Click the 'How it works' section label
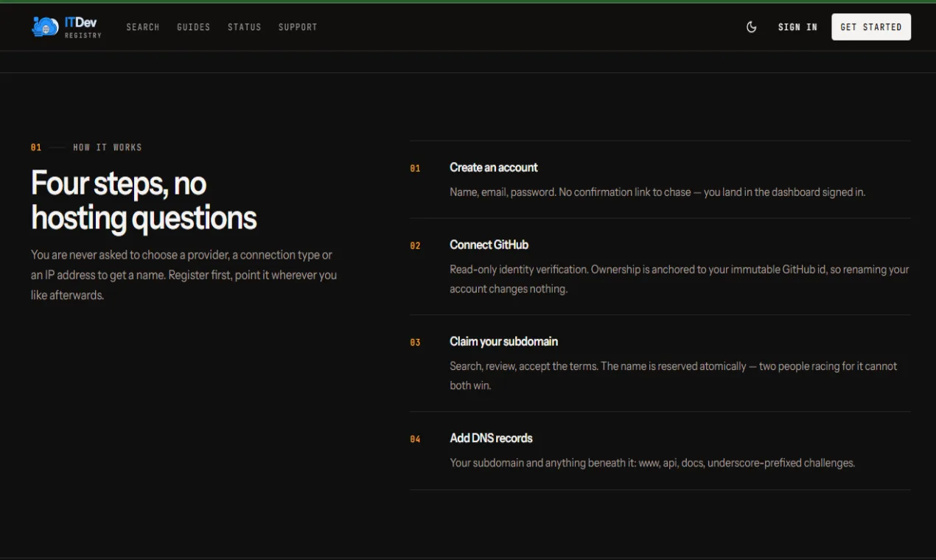The image size is (936, 560). (x=108, y=147)
